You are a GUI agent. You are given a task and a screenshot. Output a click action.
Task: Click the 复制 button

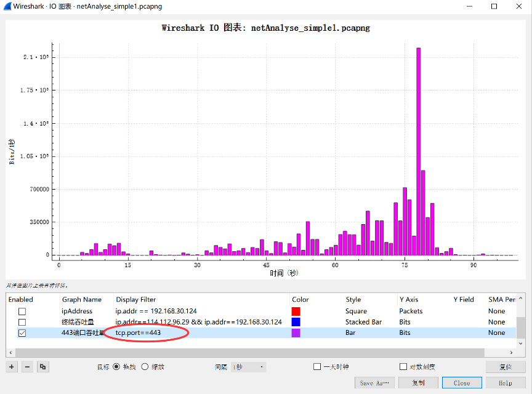tap(418, 383)
